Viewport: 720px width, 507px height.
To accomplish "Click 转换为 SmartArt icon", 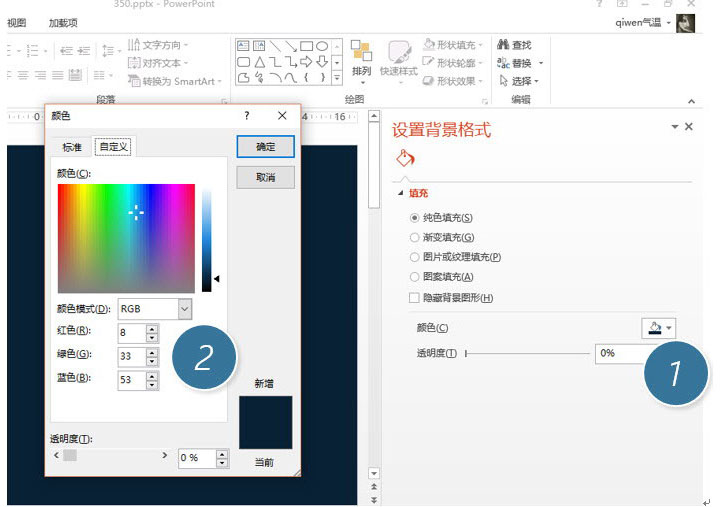I will 134,80.
